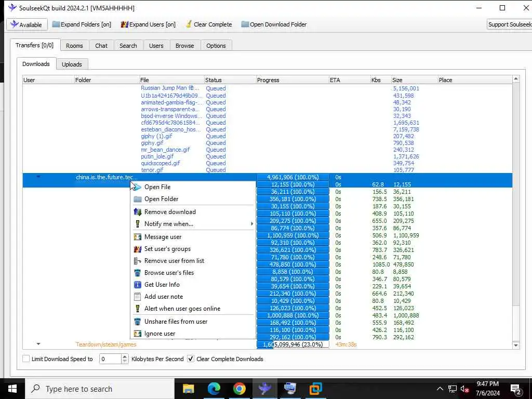Screen dimensions: 532x399
Task: Click Soulseek bird icon in taskbar
Action: pos(264,389)
